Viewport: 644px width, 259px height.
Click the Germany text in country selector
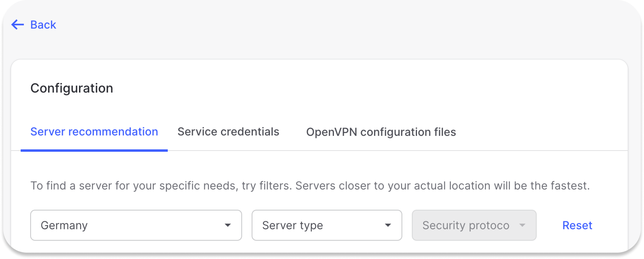[x=64, y=225]
